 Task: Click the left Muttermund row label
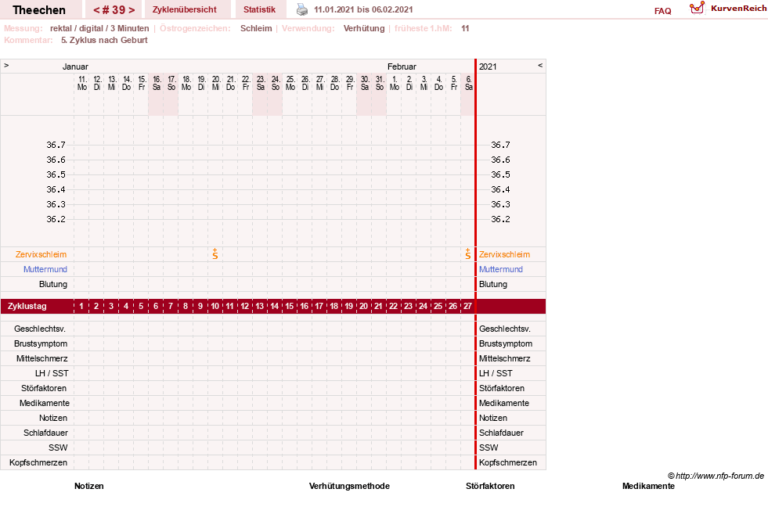click(x=45, y=269)
